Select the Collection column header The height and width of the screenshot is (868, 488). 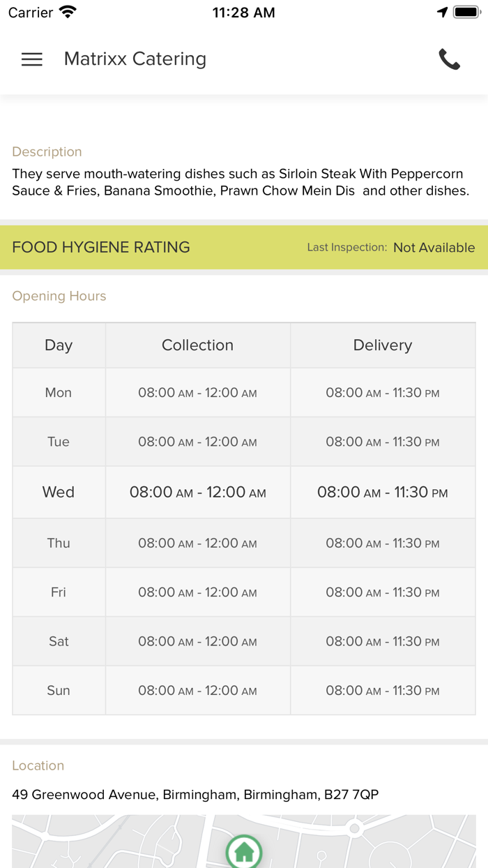[x=197, y=345]
